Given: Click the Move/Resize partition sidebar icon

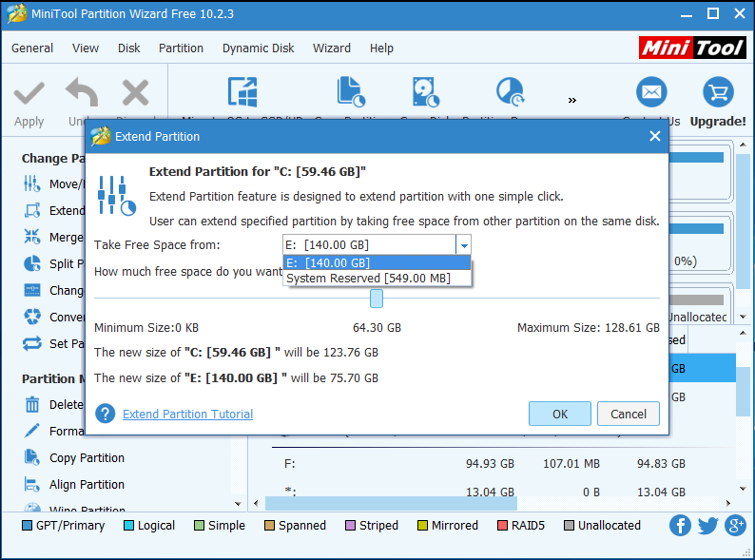Looking at the screenshot, I should click(x=32, y=183).
